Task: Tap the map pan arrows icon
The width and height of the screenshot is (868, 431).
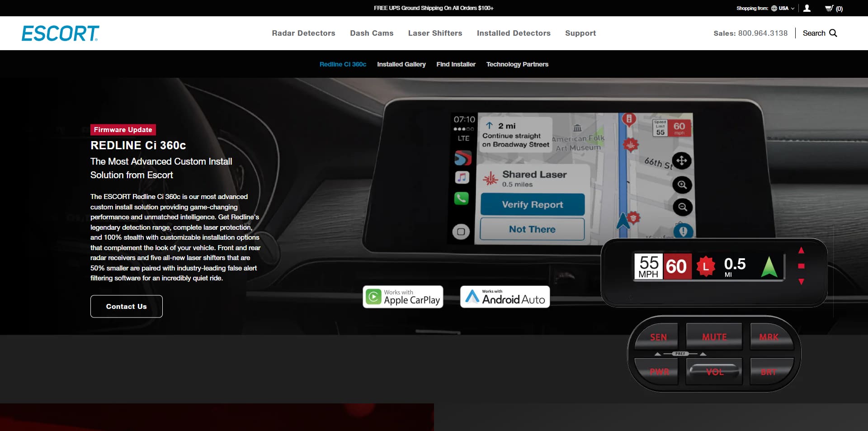Action: point(682,161)
